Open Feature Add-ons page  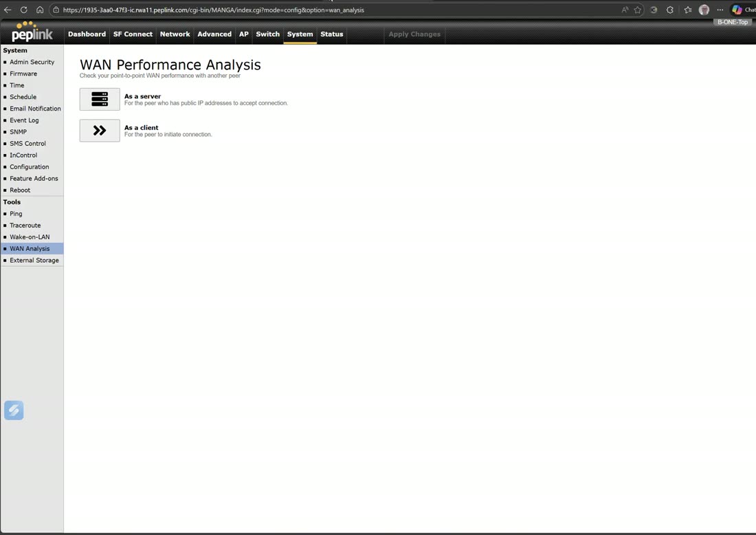click(32, 178)
